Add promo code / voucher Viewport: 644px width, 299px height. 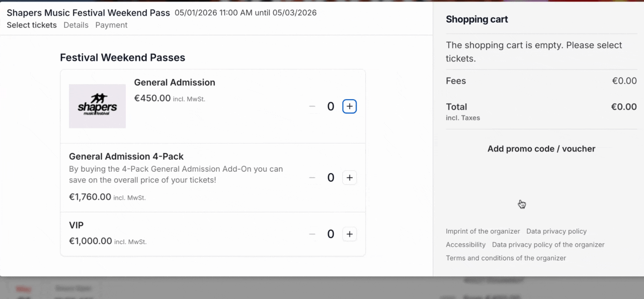click(541, 149)
